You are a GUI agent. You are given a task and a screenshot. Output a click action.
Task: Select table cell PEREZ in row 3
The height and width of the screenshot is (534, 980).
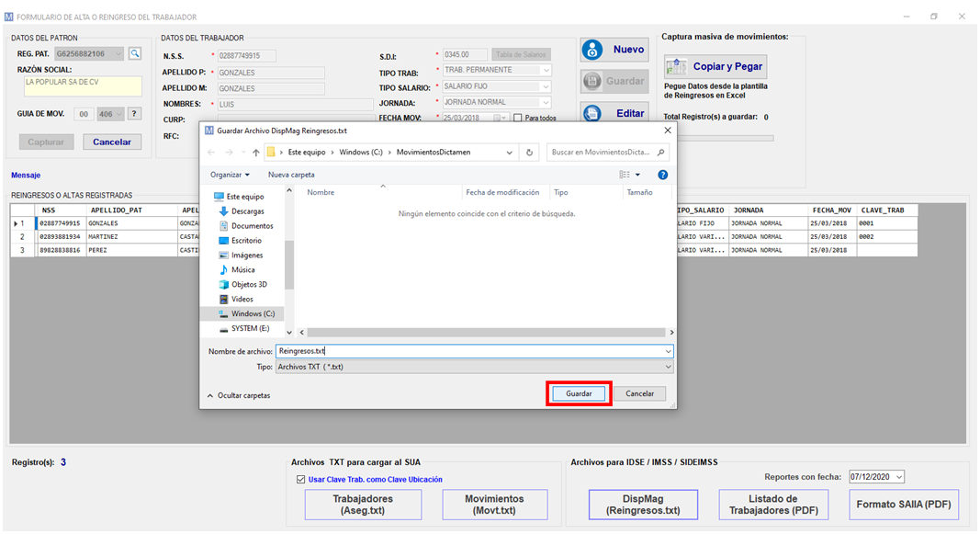(132, 250)
